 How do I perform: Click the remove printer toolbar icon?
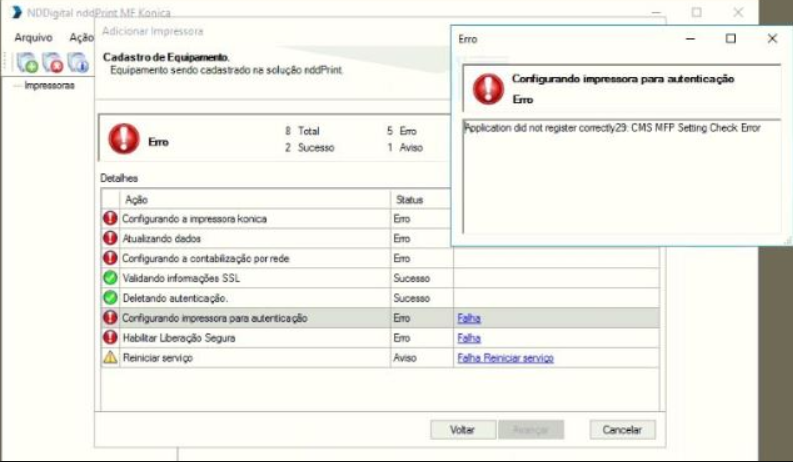click(x=53, y=63)
